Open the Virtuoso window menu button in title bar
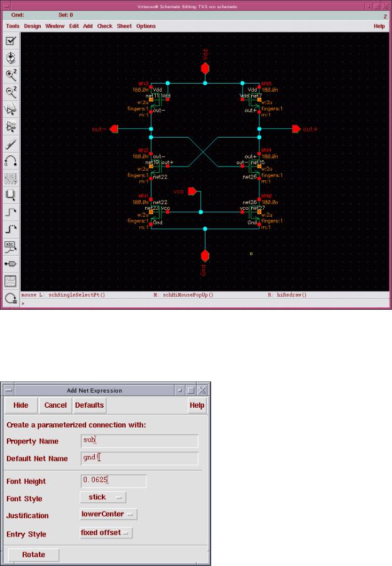Screen dimensions: 392x566 (7, 6)
